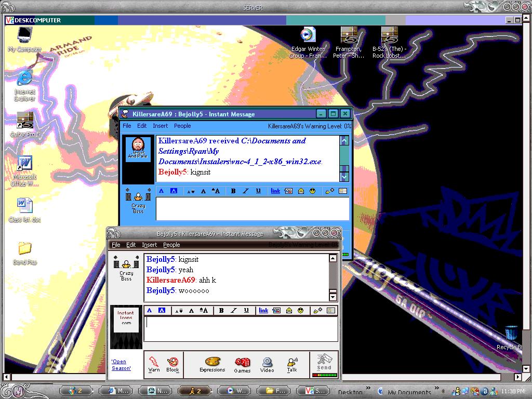This screenshot has width=532, height=399.
Task: Open smiley picker in blue KillersareA69 window
Action: point(312,191)
